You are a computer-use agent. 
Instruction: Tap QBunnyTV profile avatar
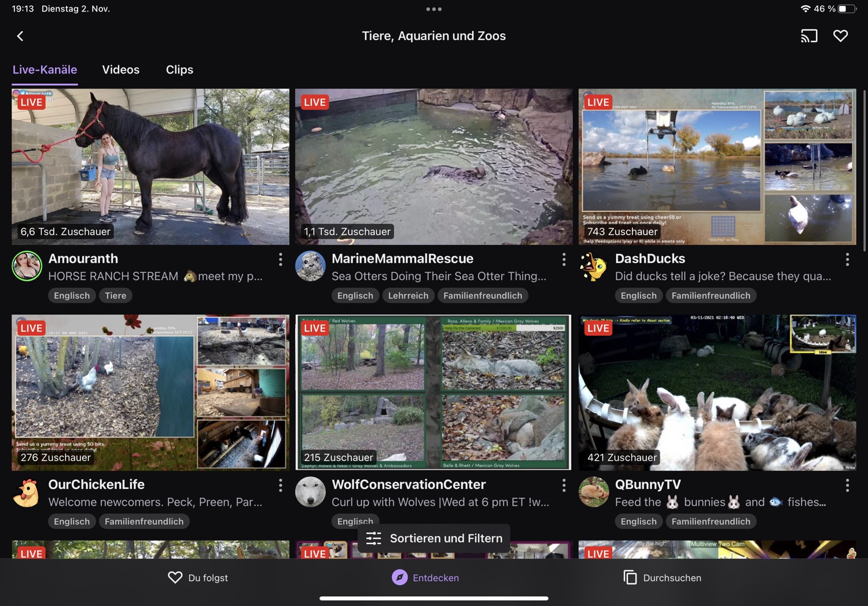tap(594, 492)
